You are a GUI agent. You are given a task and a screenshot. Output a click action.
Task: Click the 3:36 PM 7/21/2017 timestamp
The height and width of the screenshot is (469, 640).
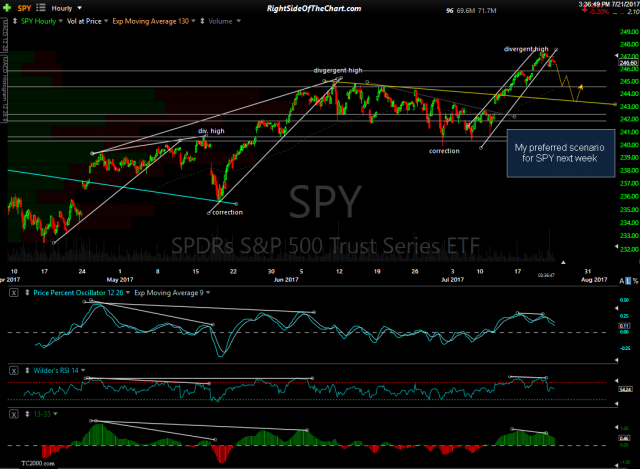[x=608, y=4]
